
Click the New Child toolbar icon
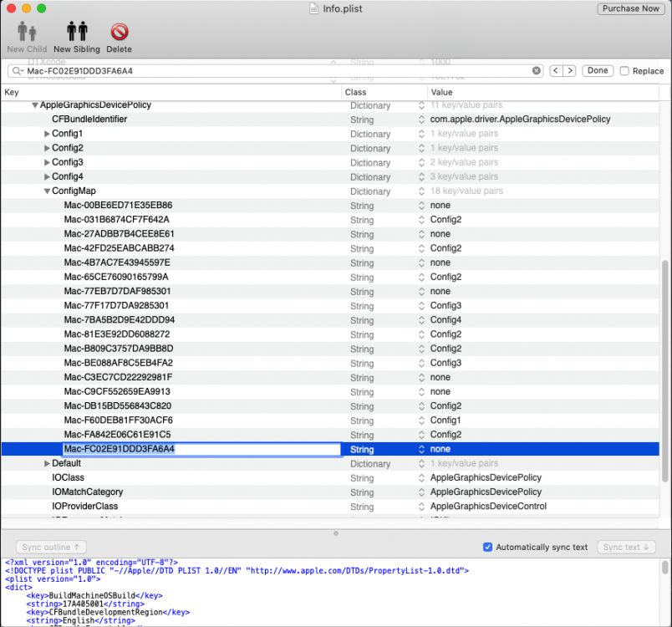coord(27,32)
